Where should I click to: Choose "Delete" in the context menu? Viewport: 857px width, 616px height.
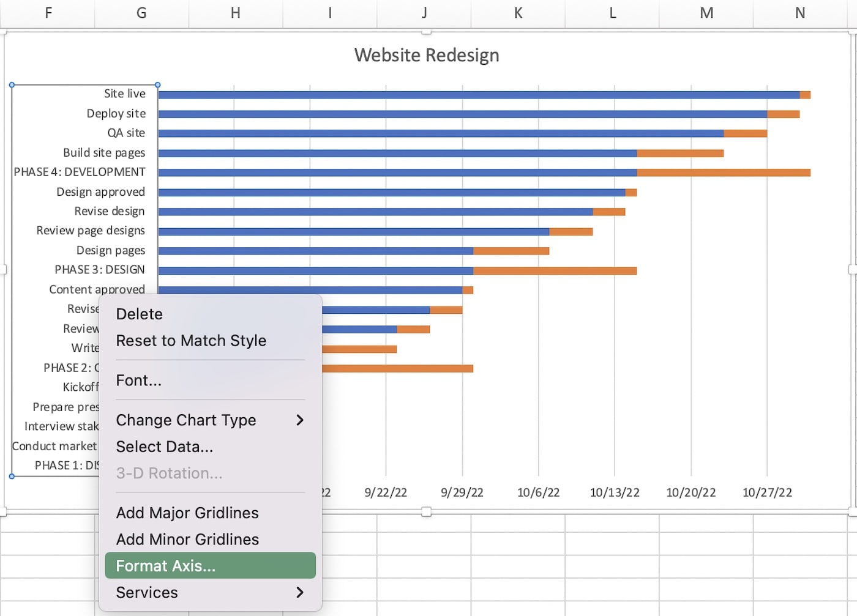point(139,314)
